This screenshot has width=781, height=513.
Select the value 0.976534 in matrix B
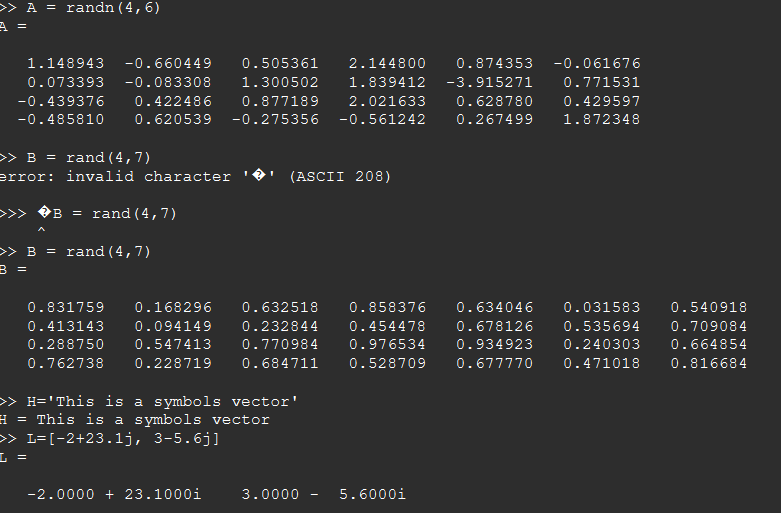387,344
